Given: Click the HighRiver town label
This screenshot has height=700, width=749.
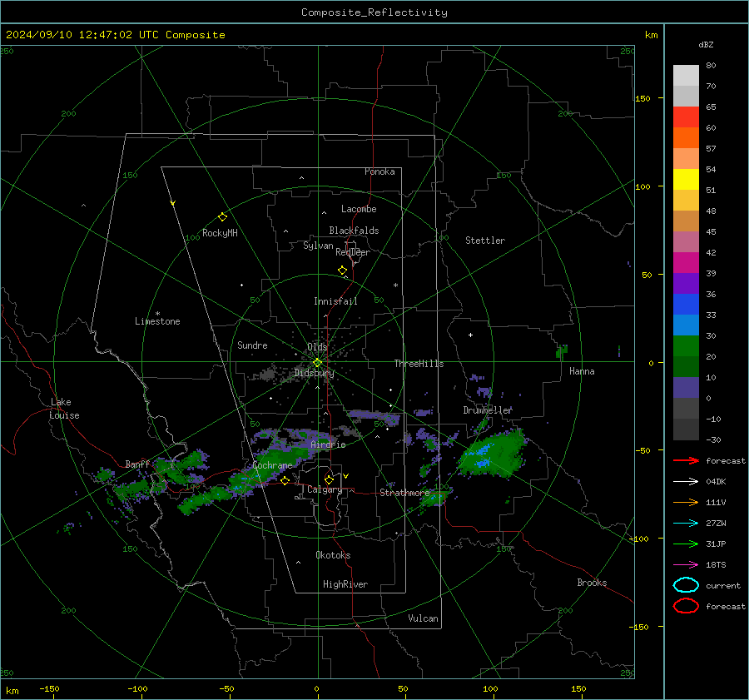Looking at the screenshot, I should coord(345,584).
